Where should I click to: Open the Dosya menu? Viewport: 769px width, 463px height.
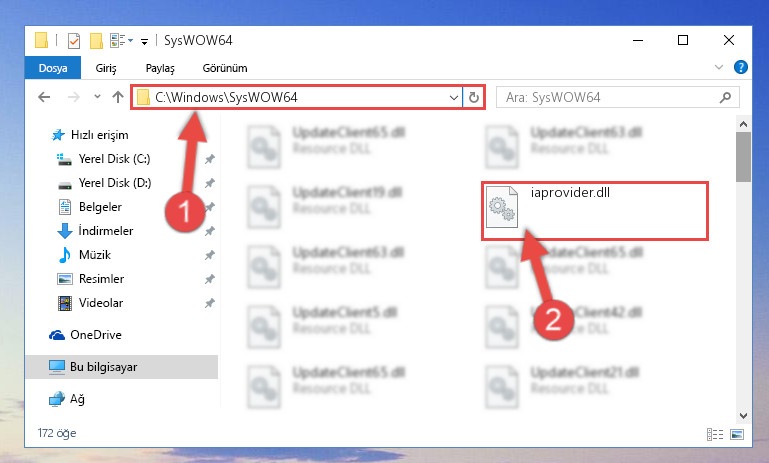[x=53, y=68]
